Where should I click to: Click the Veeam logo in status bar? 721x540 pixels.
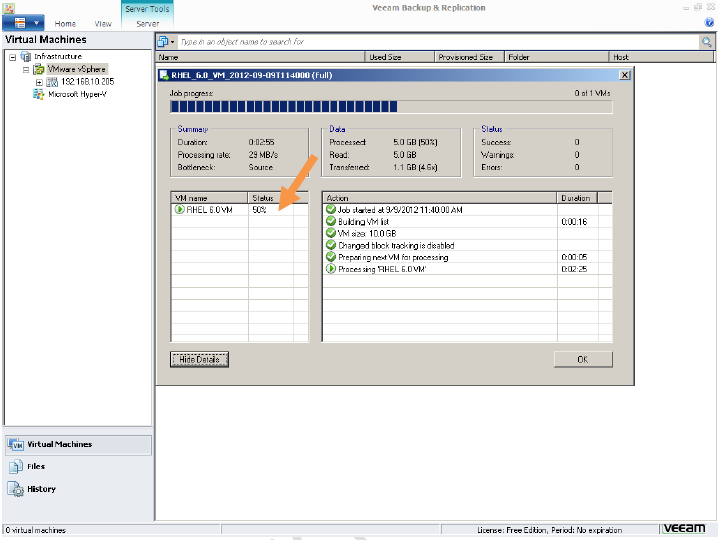point(684,529)
